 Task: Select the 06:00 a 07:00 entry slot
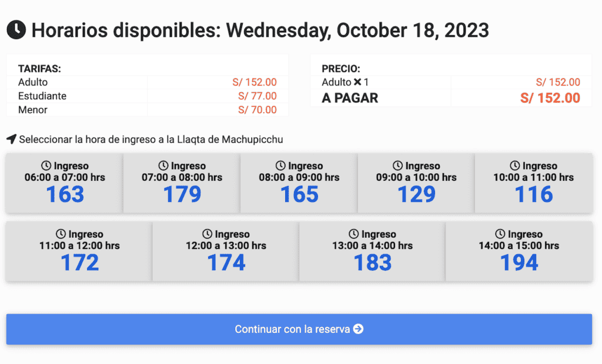point(65,183)
